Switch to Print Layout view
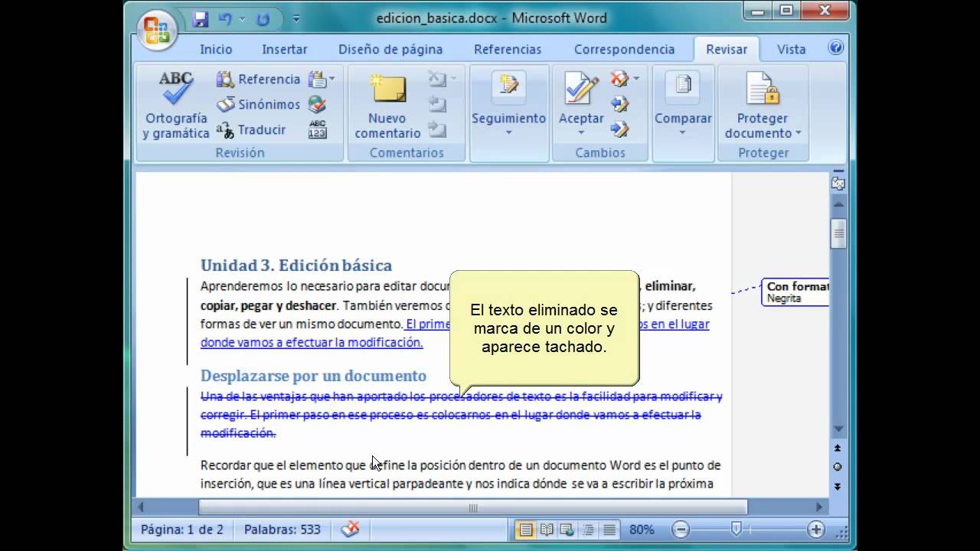Image resolution: width=980 pixels, height=551 pixels. coord(525,530)
